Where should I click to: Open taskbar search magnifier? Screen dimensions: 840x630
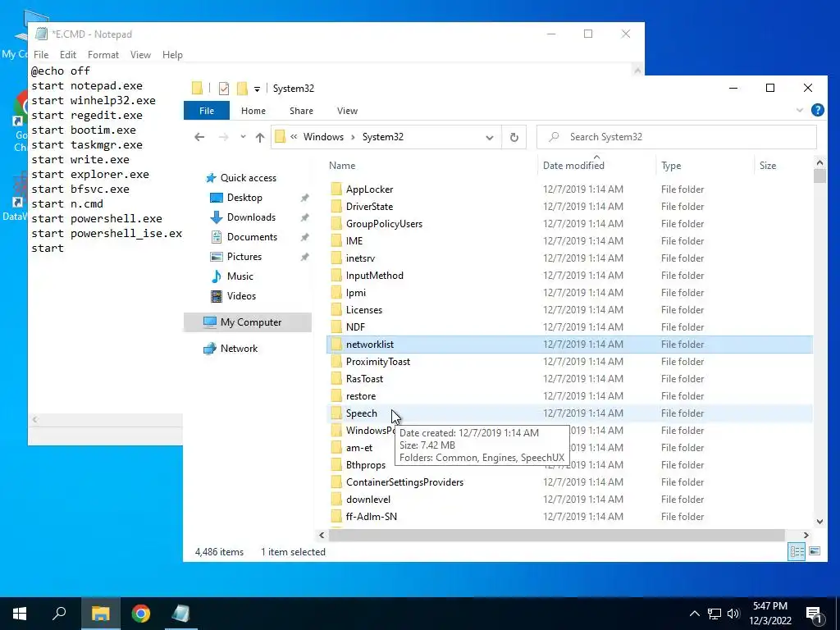tap(59, 614)
